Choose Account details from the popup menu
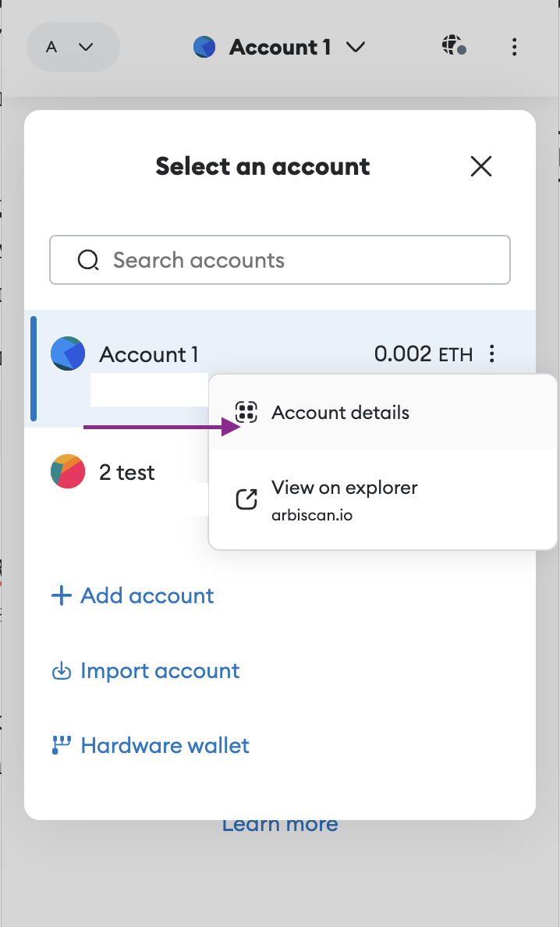Image resolution: width=560 pixels, height=927 pixels. pyautogui.click(x=340, y=413)
